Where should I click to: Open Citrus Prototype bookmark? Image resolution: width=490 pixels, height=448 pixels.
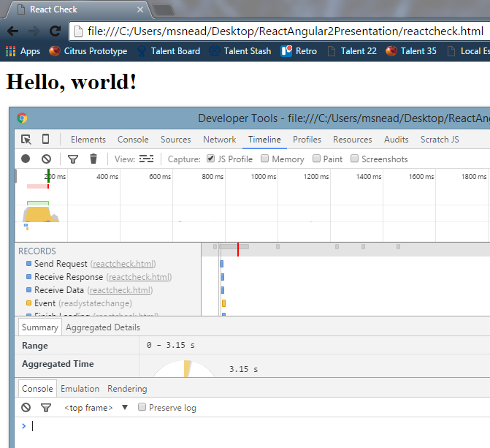tap(88, 51)
